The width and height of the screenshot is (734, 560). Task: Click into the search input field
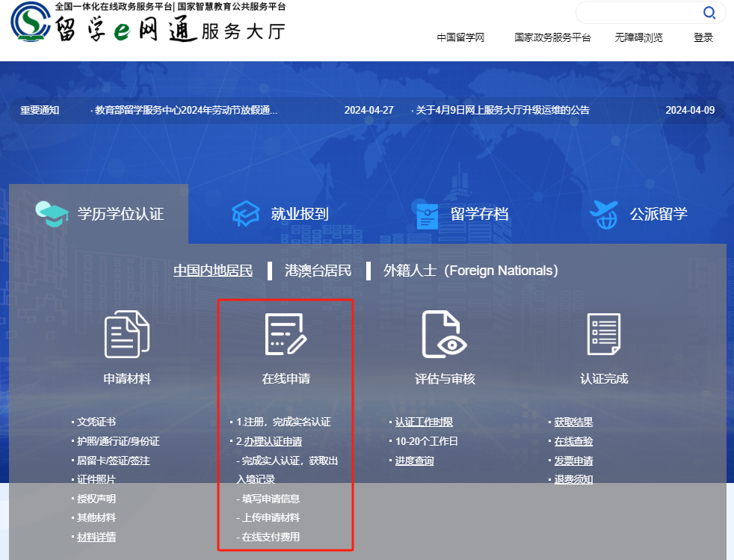(635, 13)
